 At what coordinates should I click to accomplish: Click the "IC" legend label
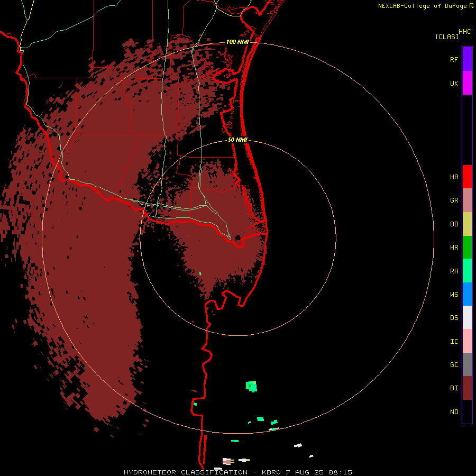[x=454, y=341]
